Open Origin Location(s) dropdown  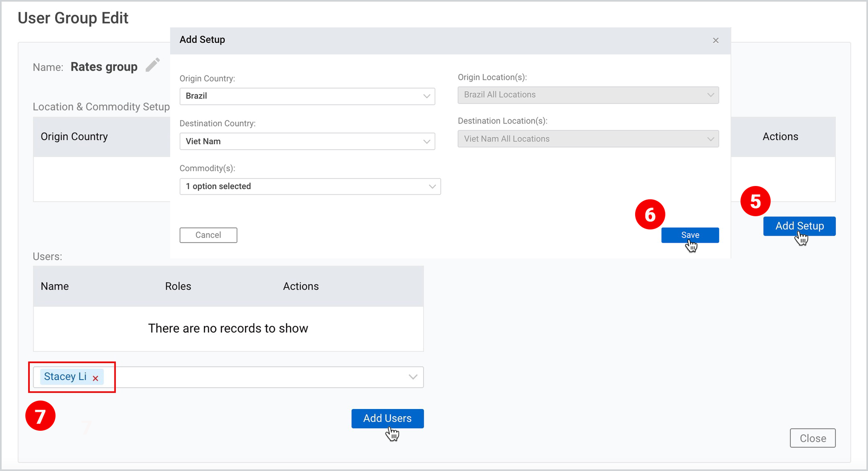pyautogui.click(x=588, y=95)
